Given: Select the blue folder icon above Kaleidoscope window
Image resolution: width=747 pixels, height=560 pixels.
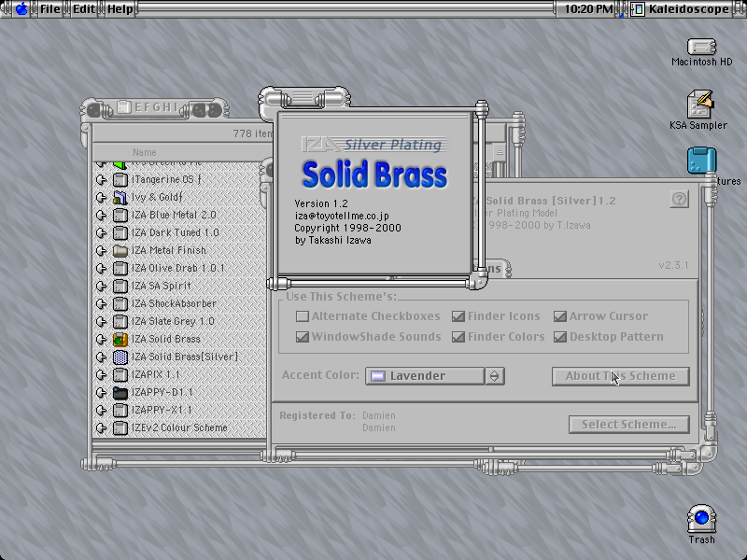Looking at the screenshot, I should coord(702,161).
